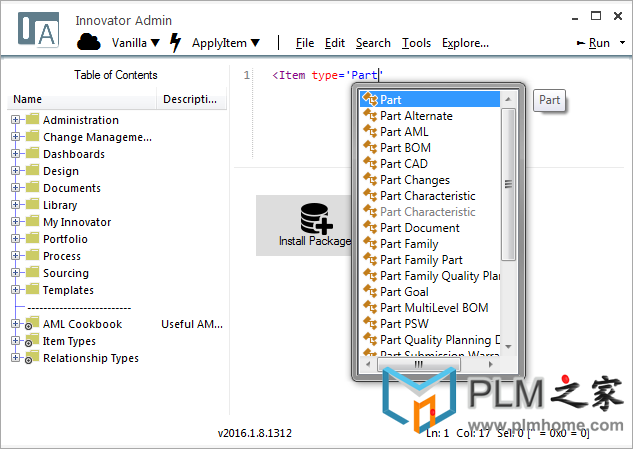Click the AML editor line 1 text
The height and width of the screenshot is (449, 633).
[327, 75]
